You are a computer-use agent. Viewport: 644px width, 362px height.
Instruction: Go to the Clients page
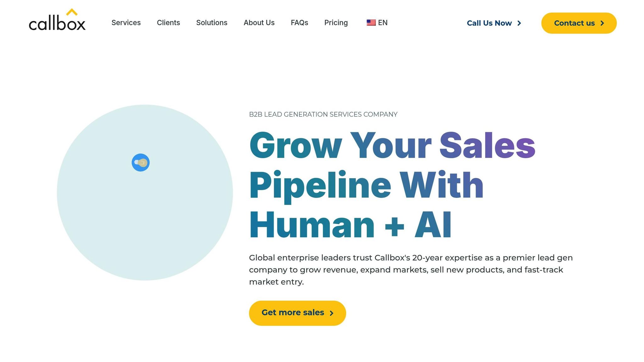[168, 23]
